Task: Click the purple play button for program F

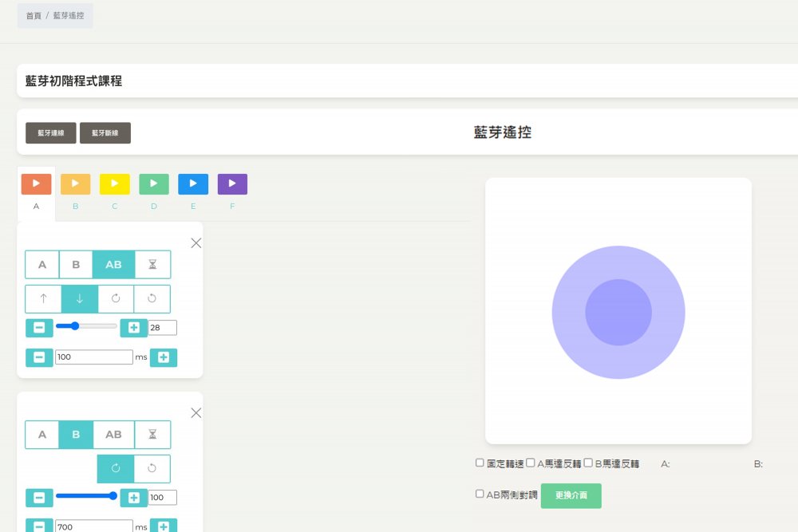Action: coord(232,184)
